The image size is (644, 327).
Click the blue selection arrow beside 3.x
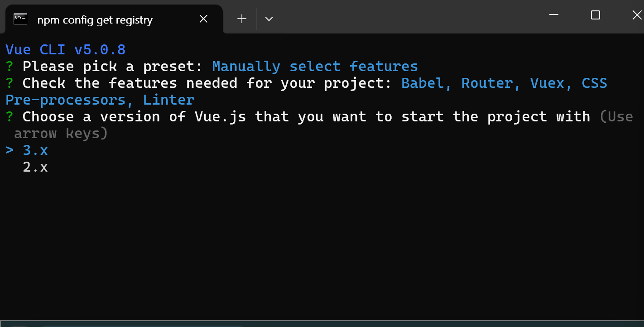coord(10,150)
